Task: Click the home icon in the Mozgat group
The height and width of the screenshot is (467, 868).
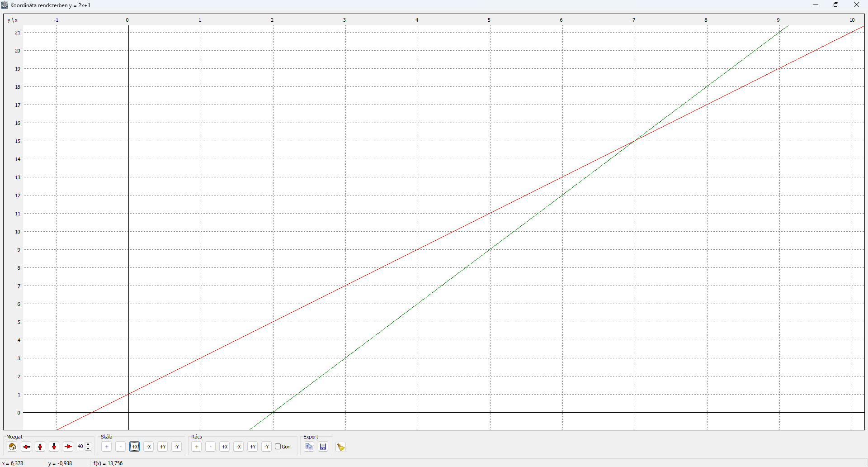Action: tap(12, 447)
